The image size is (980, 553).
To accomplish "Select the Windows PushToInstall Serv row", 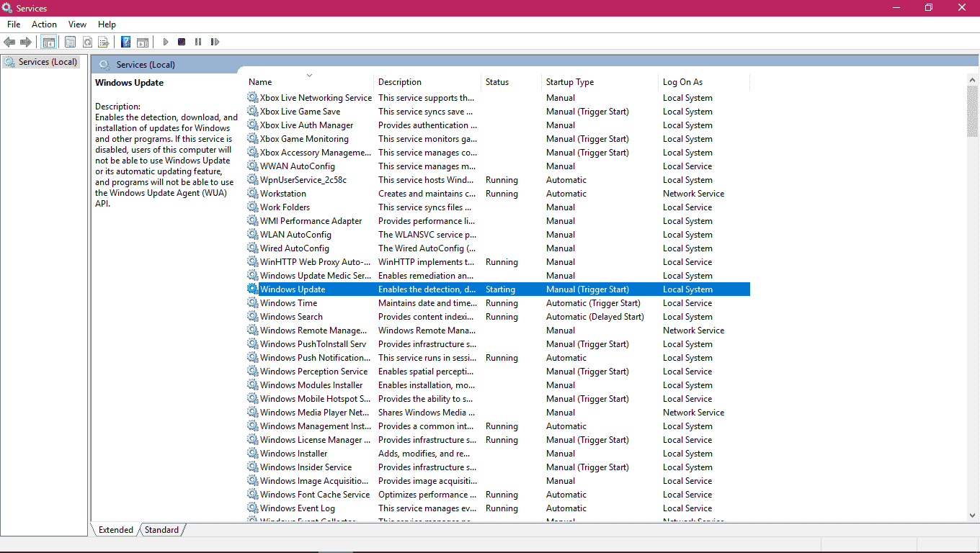I will (x=498, y=344).
